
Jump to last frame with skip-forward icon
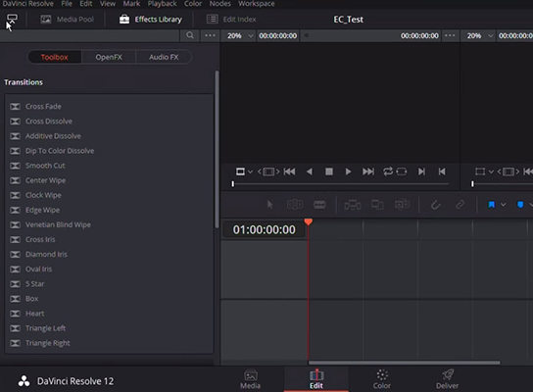368,171
